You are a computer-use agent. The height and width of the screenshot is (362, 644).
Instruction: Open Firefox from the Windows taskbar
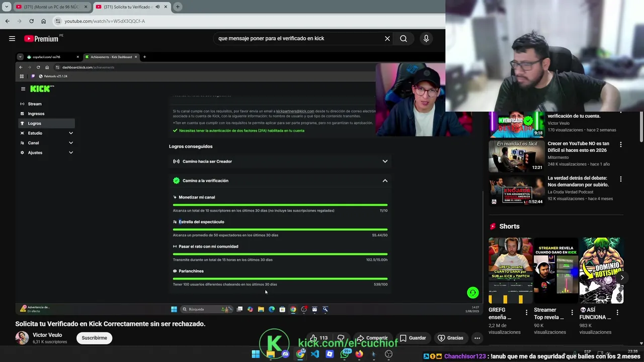(359, 354)
